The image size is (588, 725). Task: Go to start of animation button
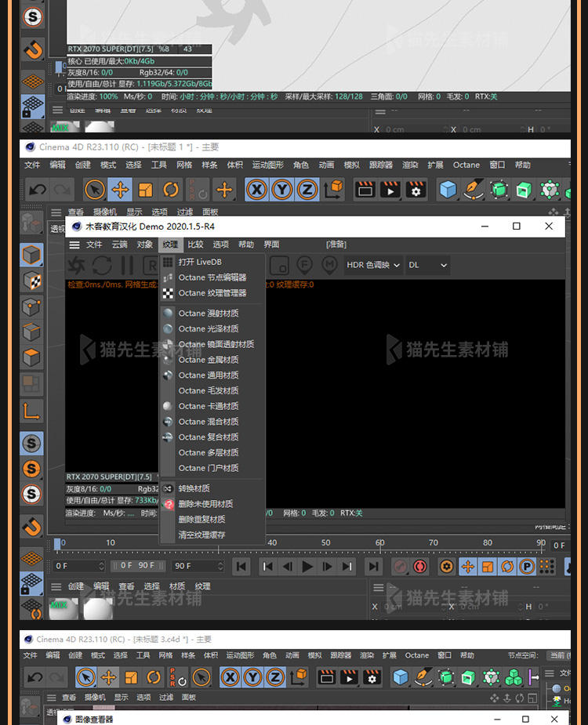(241, 567)
